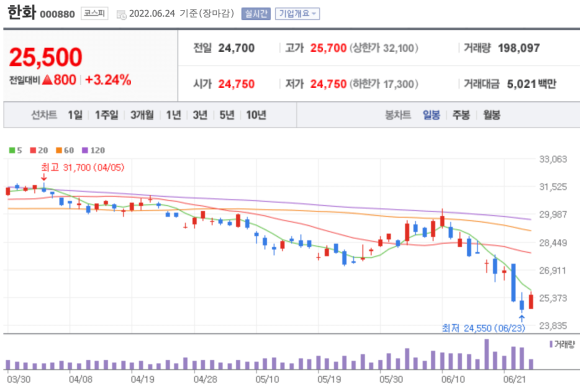The height and width of the screenshot is (391, 580).
Task: Select the 3년 line chart tab
Action: (200, 115)
